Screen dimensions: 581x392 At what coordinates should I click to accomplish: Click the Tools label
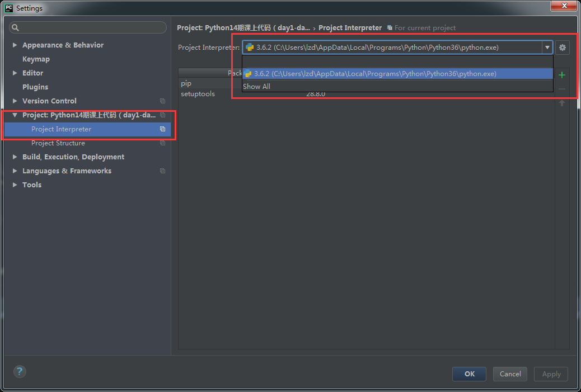(x=32, y=185)
